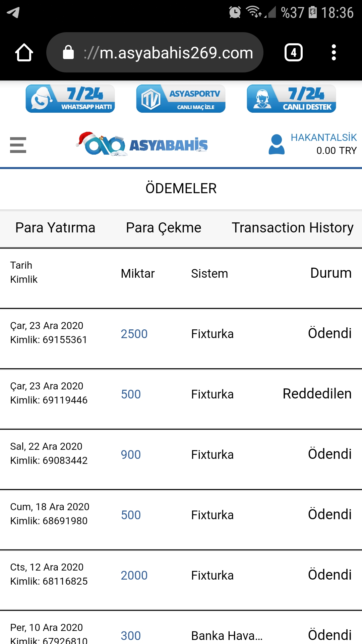362x644 pixels.
Task: Open the browser tab switcher showing 4
Action: click(x=294, y=52)
